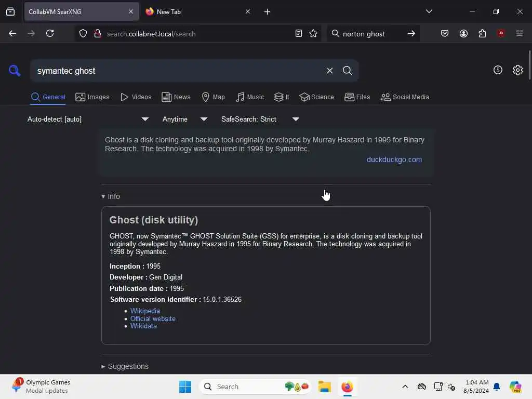Click the Ghost (disk utility) heading

click(x=154, y=220)
